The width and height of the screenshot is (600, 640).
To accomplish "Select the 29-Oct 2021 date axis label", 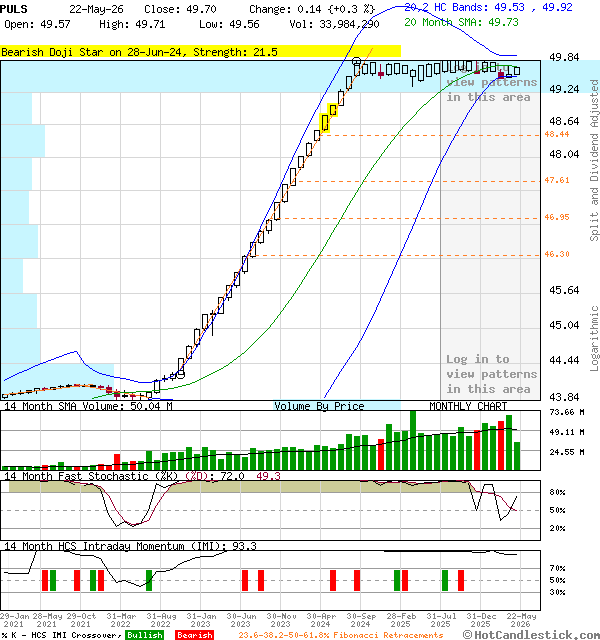I will pyautogui.click(x=81, y=620).
